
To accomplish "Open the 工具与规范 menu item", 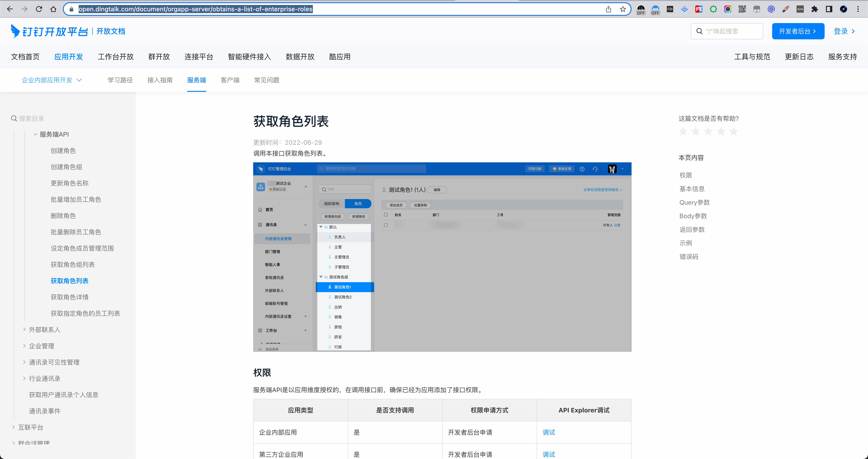I will (752, 57).
